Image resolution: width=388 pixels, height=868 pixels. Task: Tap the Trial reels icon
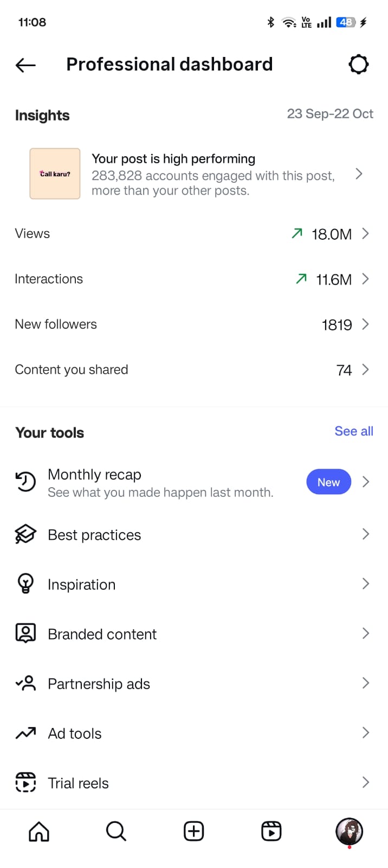coord(25,783)
